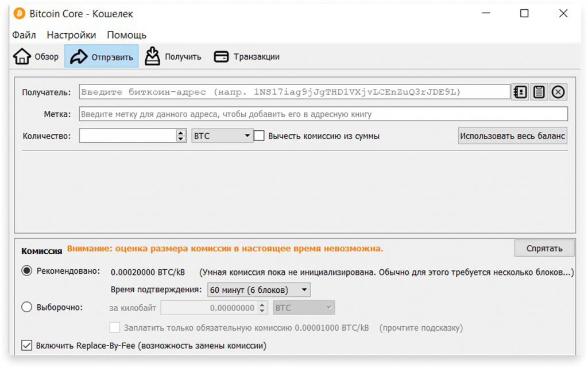The image size is (588, 368).
Task: Clear the recipient field with the circled X icon
Action: [x=558, y=91]
